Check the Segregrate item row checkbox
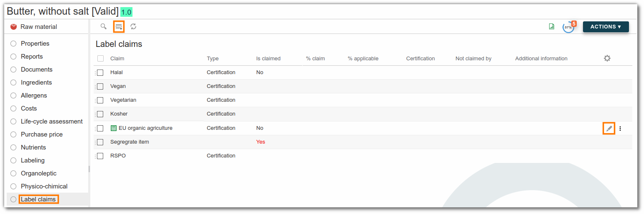 click(x=100, y=142)
